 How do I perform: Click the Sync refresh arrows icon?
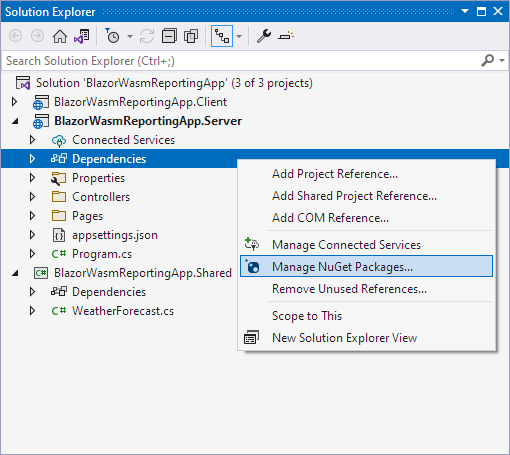[147, 36]
